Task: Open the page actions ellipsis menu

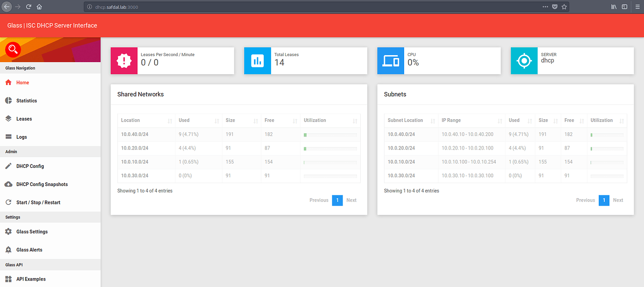Action: (545, 7)
